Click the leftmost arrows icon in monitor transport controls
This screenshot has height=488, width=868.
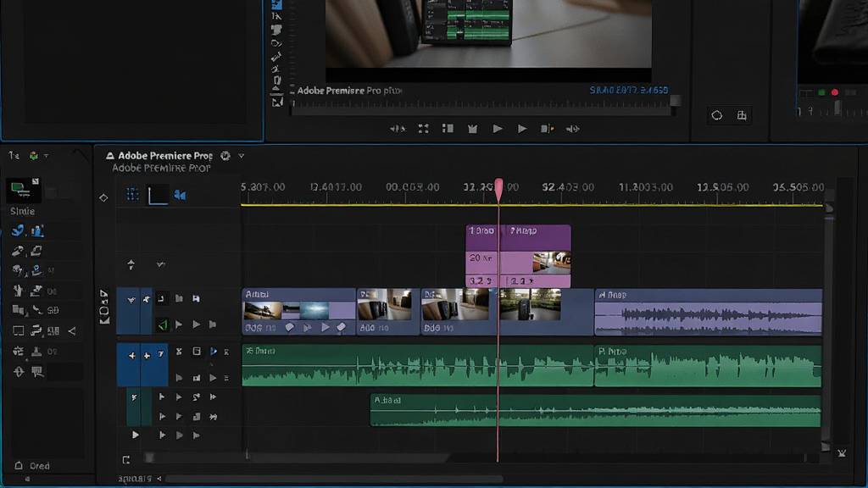coord(398,129)
